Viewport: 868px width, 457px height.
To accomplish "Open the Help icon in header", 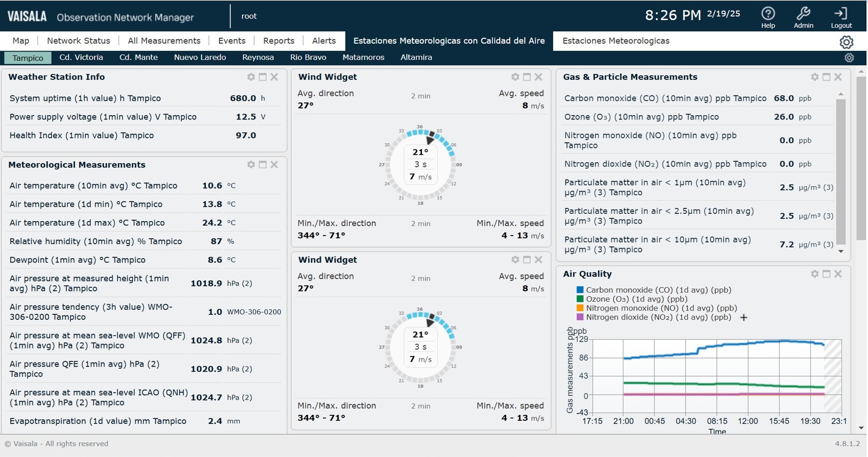I will pyautogui.click(x=768, y=14).
